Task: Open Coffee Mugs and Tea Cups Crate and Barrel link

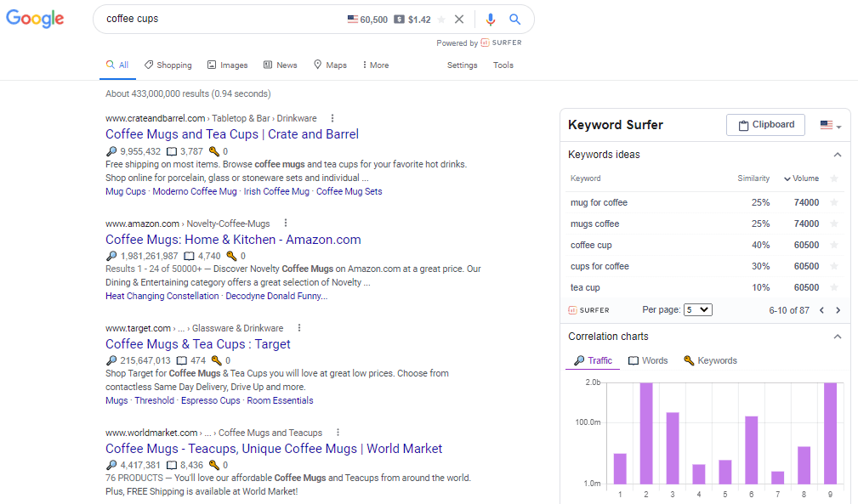Action: pyautogui.click(x=232, y=134)
